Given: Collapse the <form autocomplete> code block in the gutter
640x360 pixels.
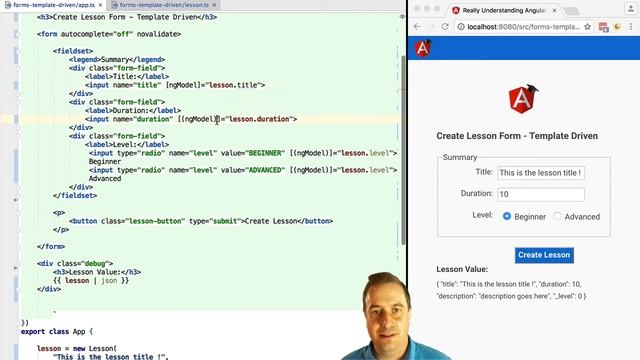Looking at the screenshot, I should [x=18, y=34].
